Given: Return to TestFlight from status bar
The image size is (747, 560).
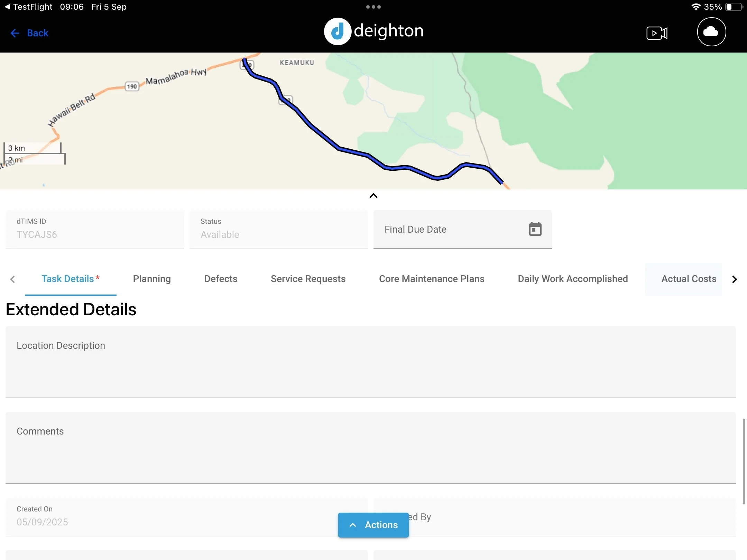Looking at the screenshot, I should coord(29,7).
